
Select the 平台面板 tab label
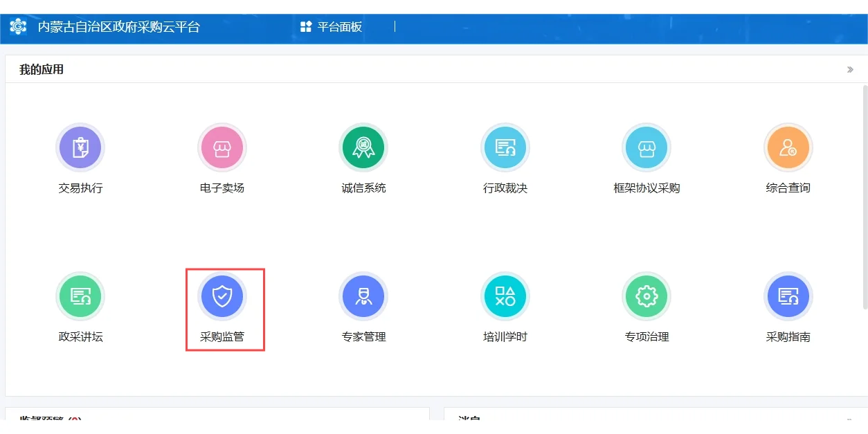point(340,27)
